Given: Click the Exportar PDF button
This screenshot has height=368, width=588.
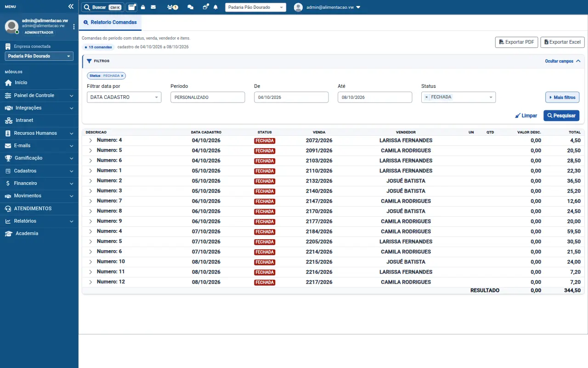Looking at the screenshot, I should tap(516, 42).
